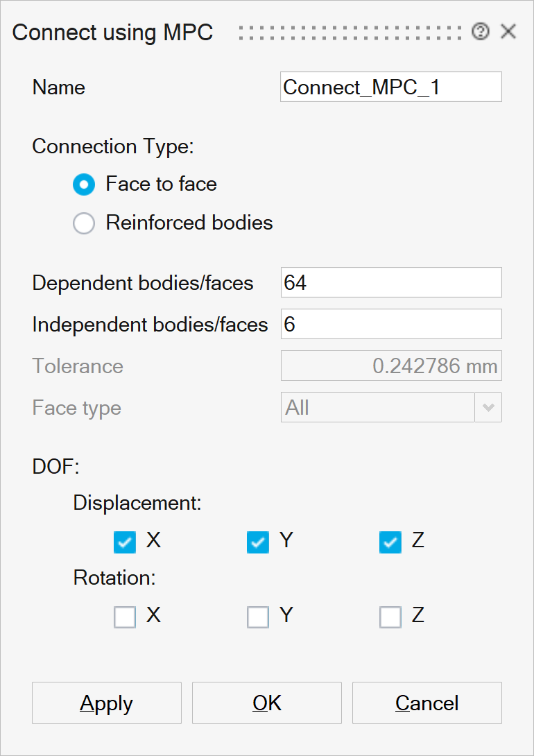This screenshot has width=534, height=756.
Task: Click the help question mark icon
Action: (x=480, y=32)
